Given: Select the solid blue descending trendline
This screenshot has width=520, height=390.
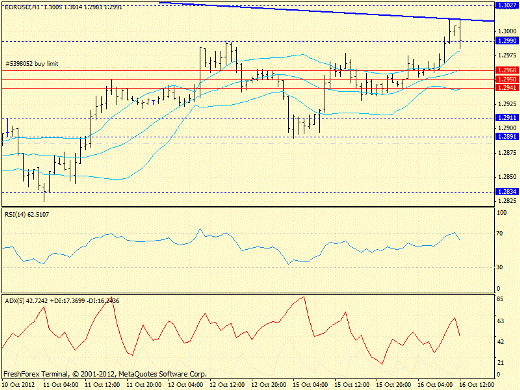Looking at the screenshot, I should [x=327, y=12].
